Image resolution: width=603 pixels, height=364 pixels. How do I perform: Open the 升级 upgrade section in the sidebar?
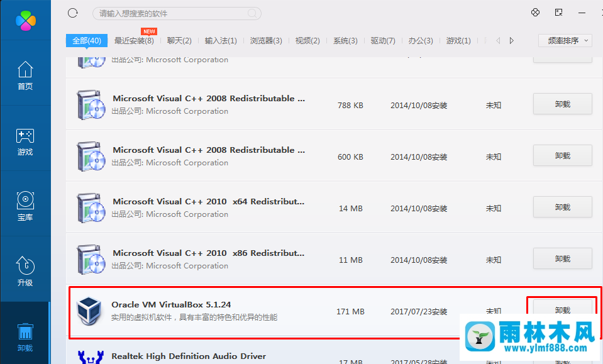(x=25, y=272)
